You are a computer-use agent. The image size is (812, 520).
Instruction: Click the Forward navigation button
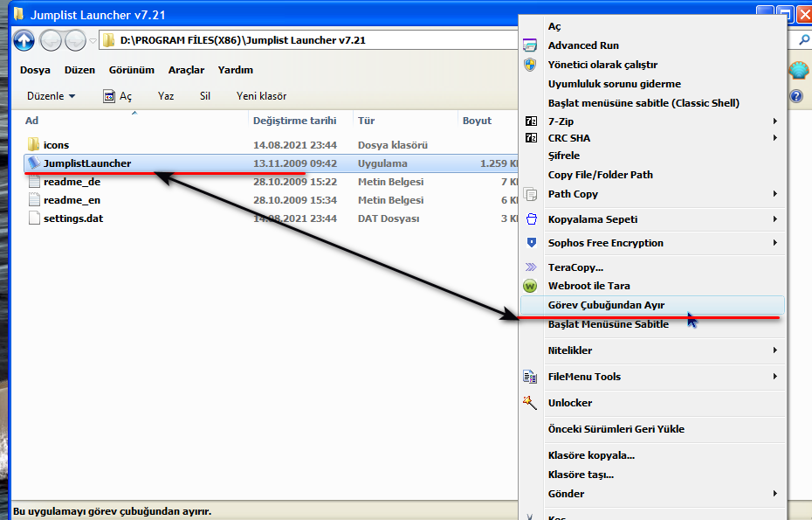click(76, 40)
